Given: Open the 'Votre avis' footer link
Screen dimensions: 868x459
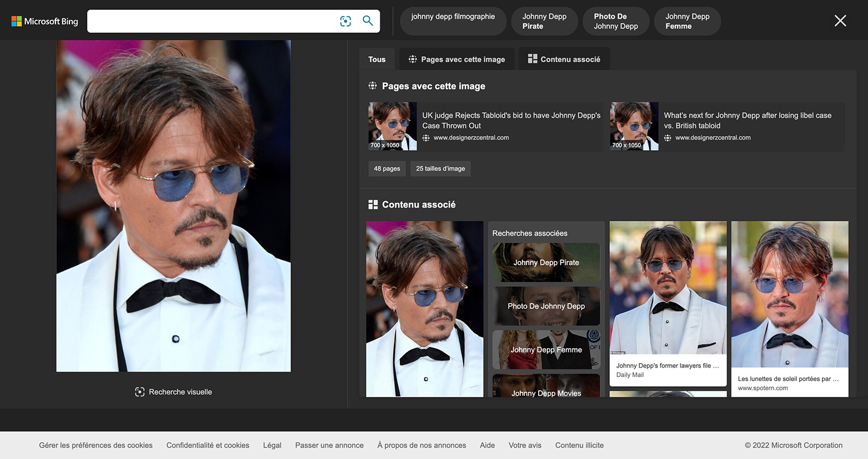Looking at the screenshot, I should coord(525,445).
